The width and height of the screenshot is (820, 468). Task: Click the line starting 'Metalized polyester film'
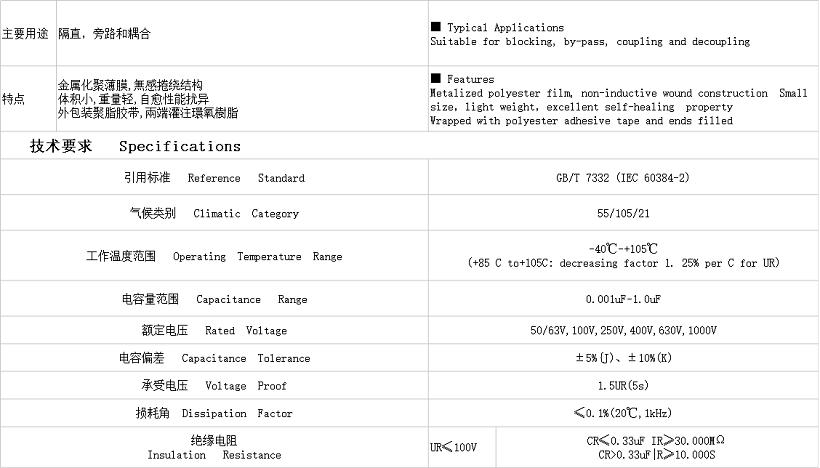619,93
